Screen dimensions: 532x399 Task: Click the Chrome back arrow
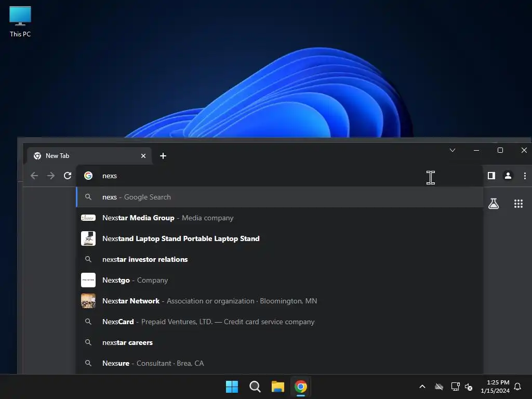34,176
